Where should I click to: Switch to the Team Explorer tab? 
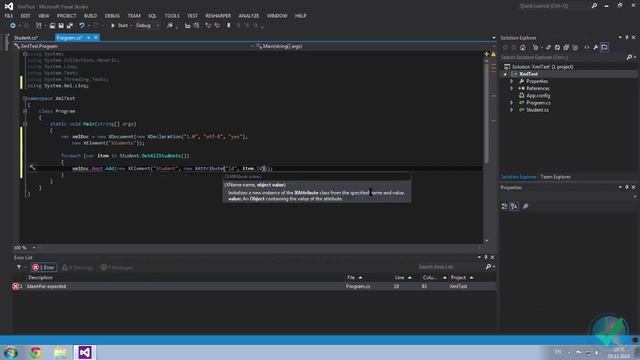556,177
